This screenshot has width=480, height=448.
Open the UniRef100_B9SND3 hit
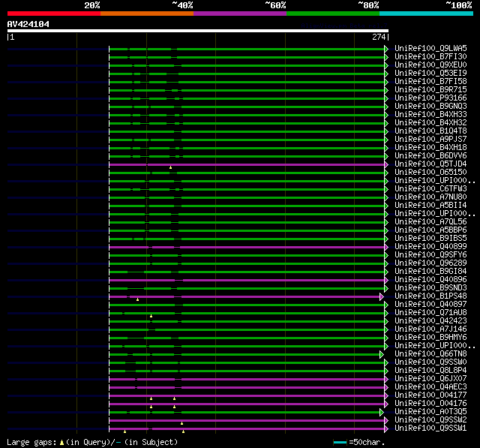pos(430,288)
